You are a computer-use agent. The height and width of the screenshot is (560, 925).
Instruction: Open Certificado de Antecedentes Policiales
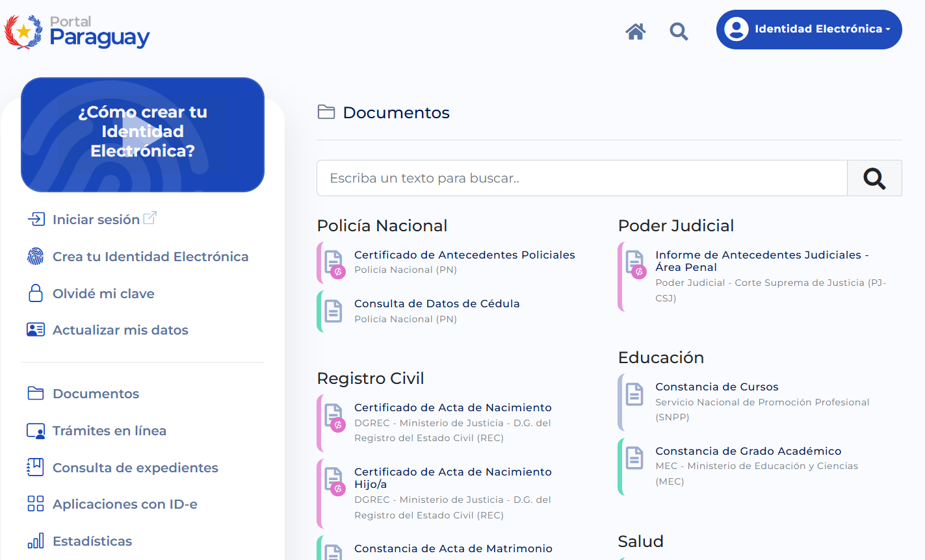pyautogui.click(x=464, y=255)
